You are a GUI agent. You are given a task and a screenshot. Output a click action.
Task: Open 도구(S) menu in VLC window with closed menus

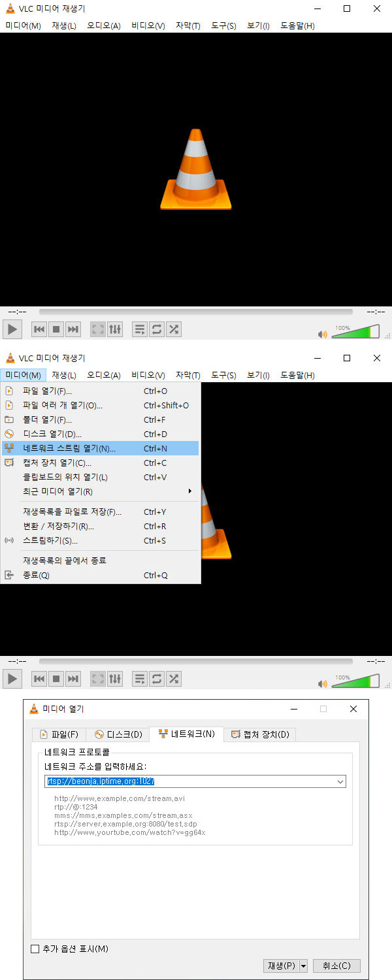(223, 25)
